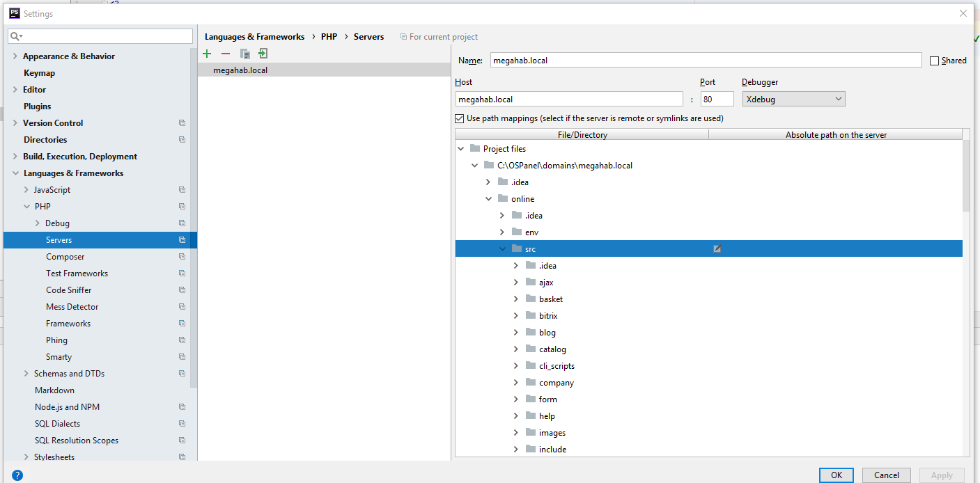
Task: Uncheck the Use path mappings checkbox
Action: (x=460, y=118)
